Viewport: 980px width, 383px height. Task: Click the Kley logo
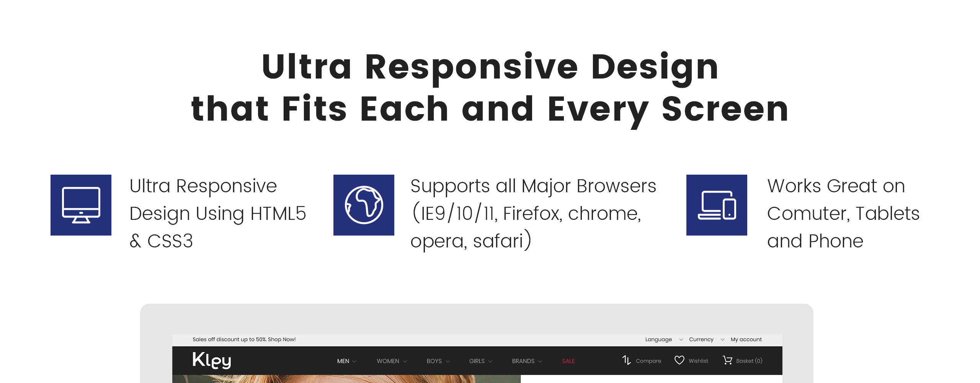pyautogui.click(x=212, y=360)
